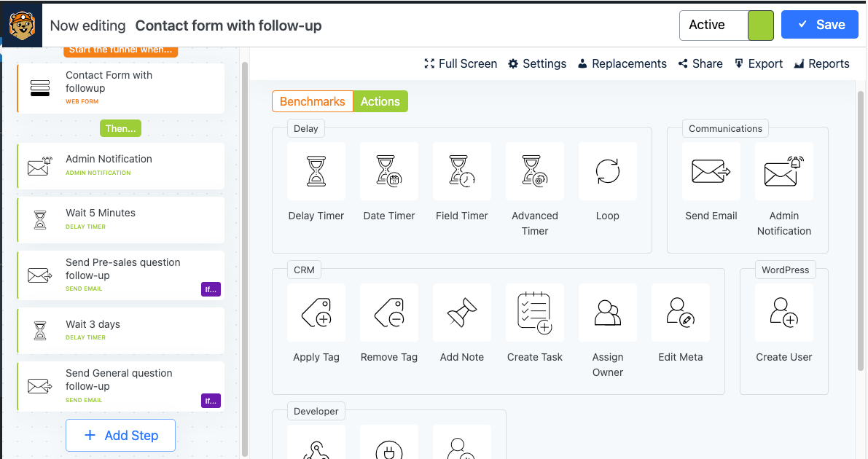Click the 'Now editing' text

pyautogui.click(x=88, y=25)
